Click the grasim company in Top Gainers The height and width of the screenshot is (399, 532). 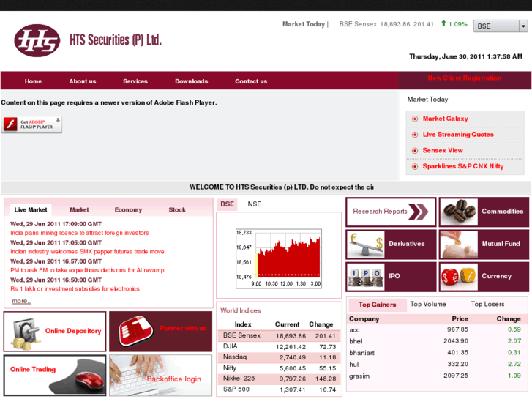tap(359, 376)
